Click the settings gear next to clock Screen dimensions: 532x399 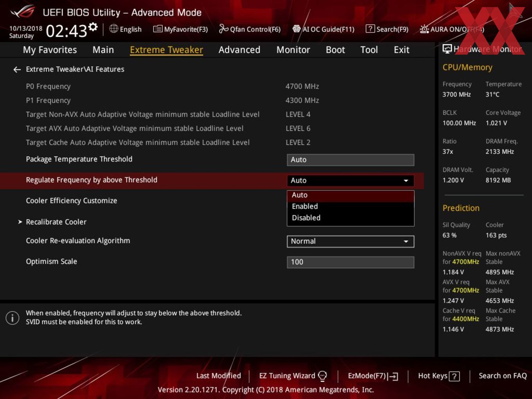(x=93, y=27)
